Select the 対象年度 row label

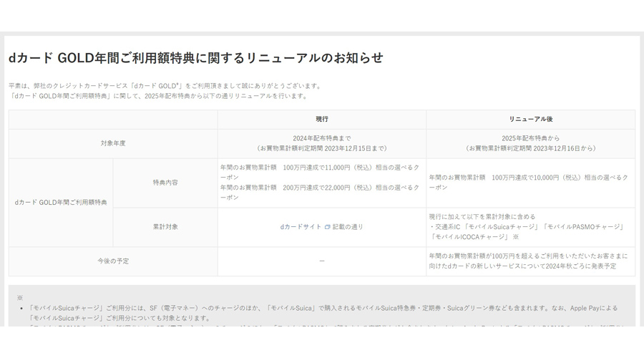[x=113, y=143]
